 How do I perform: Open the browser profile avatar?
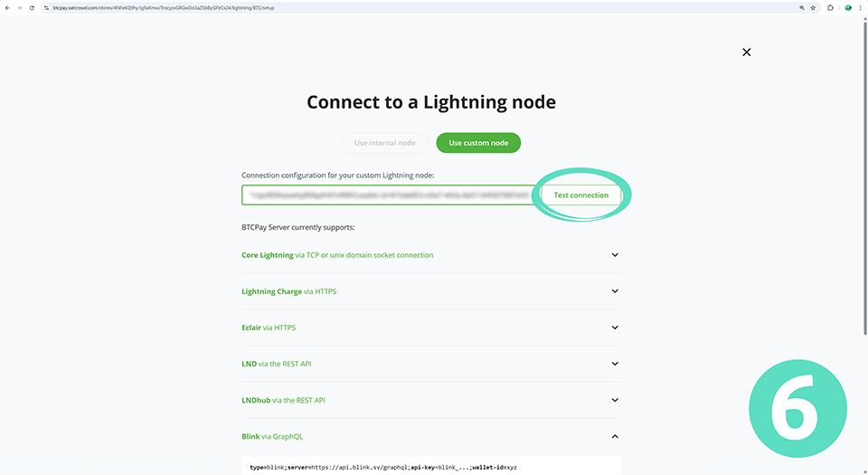point(848,7)
